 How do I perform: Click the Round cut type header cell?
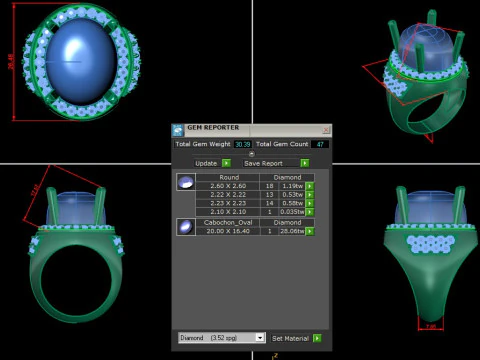[228, 177]
